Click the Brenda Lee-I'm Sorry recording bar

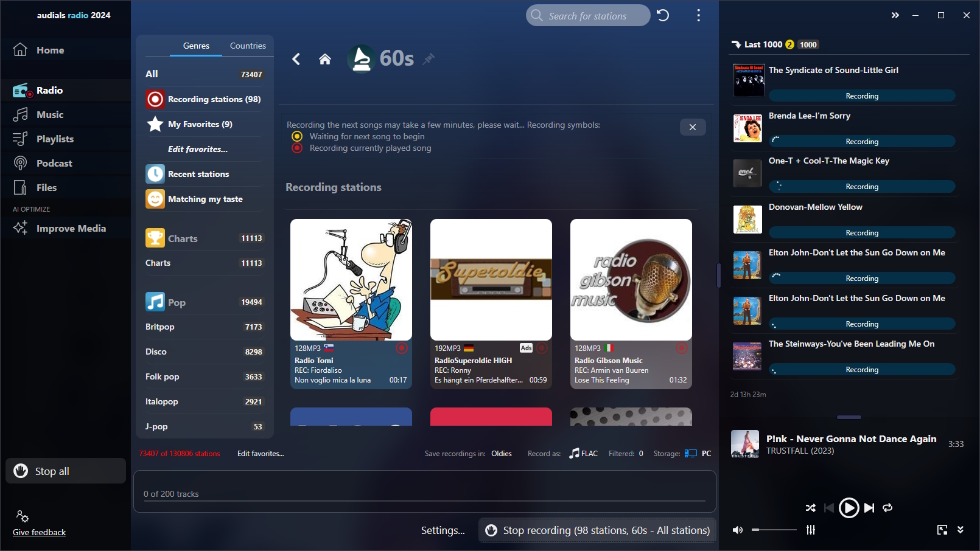862,141
